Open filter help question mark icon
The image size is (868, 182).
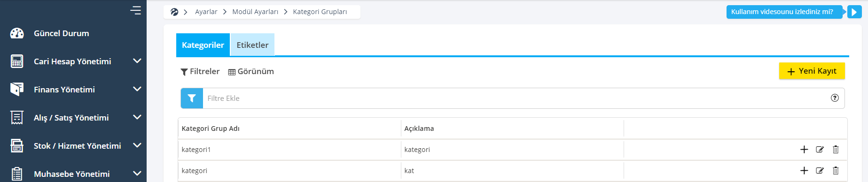tap(835, 98)
